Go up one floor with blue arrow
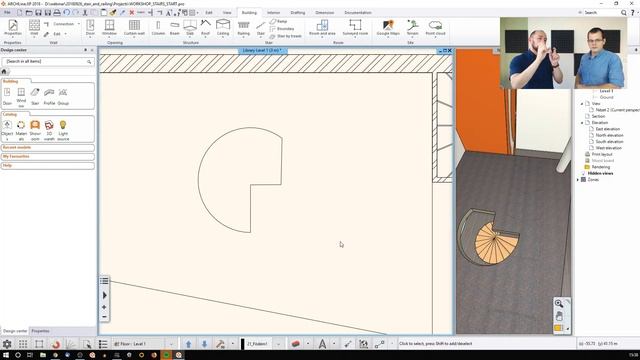The image size is (640, 360). click(x=189, y=344)
